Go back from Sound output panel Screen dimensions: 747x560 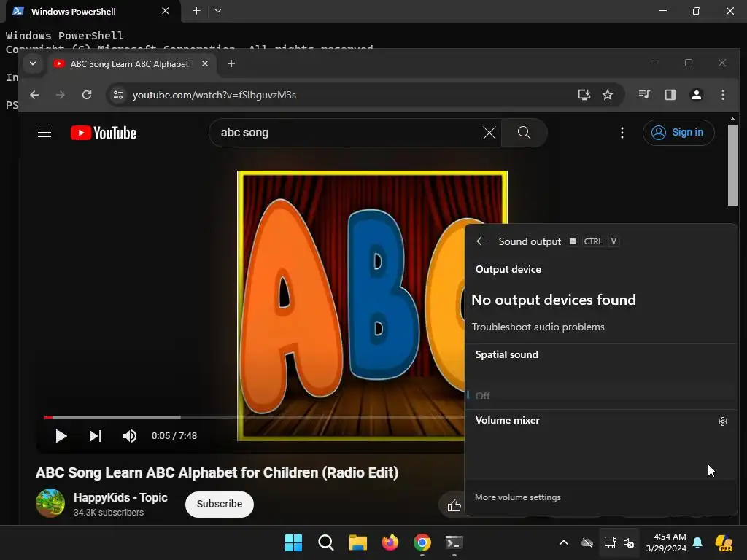tap(481, 241)
